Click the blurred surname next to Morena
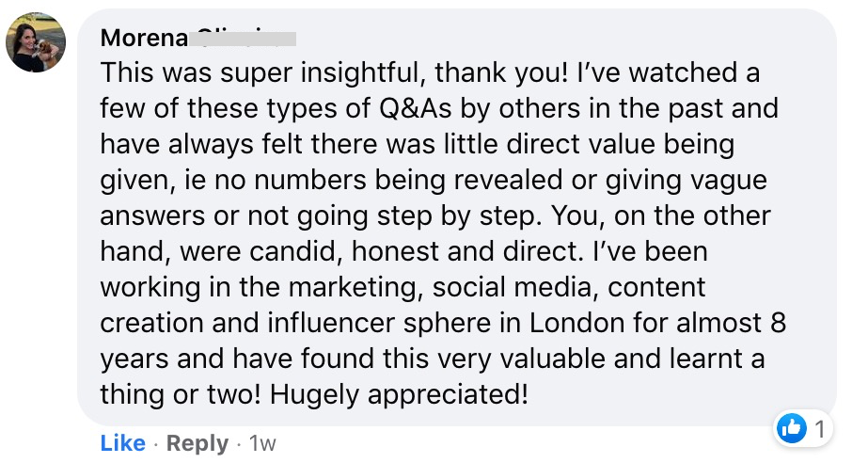The width and height of the screenshot is (868, 463). tap(243, 39)
